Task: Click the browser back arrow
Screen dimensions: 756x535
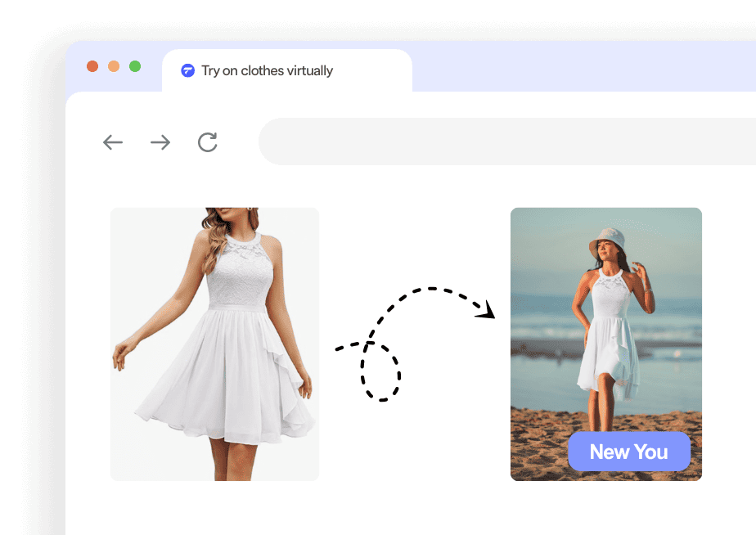Action: tap(113, 142)
